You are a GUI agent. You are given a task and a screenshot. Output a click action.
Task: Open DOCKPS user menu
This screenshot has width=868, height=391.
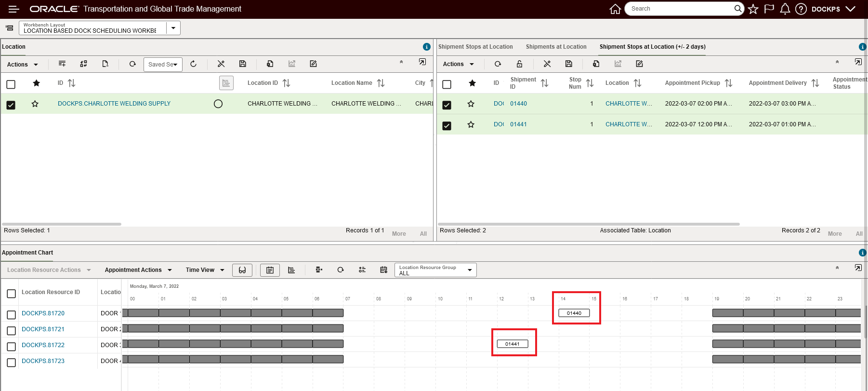(833, 9)
